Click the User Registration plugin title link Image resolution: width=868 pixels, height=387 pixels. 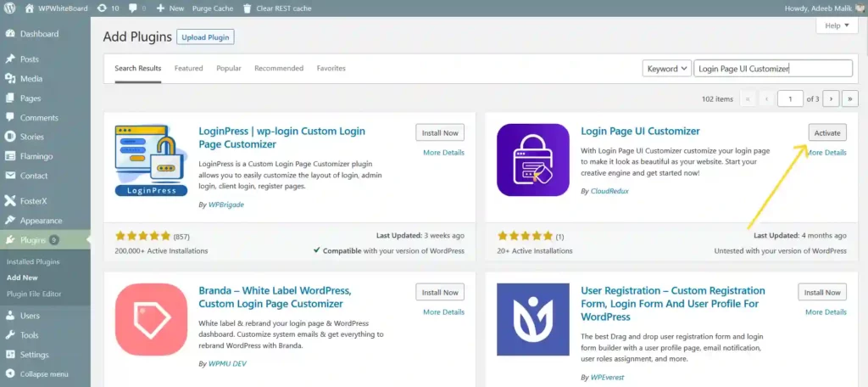coord(673,304)
